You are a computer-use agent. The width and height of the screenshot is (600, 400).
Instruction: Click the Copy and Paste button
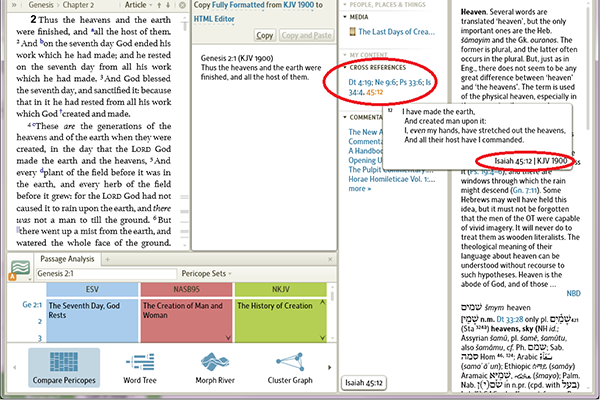(x=307, y=35)
